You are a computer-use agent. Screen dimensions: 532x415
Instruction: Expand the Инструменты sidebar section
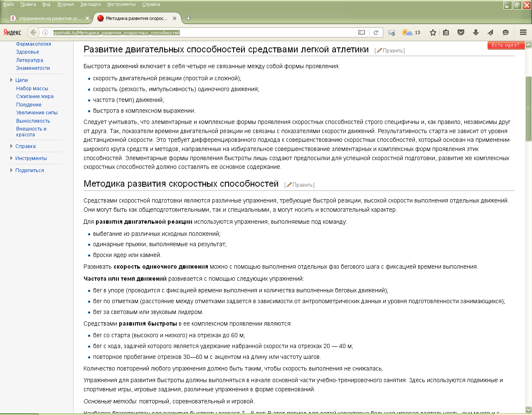tap(31, 158)
